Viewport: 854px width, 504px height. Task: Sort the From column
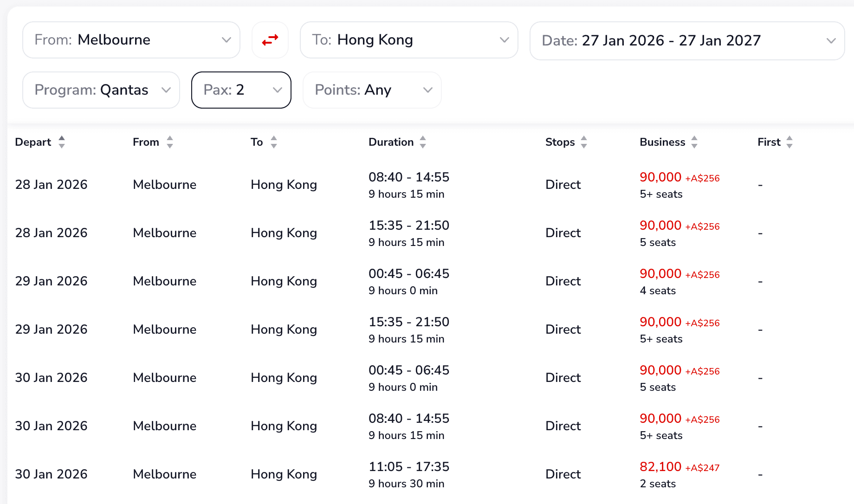(x=170, y=142)
